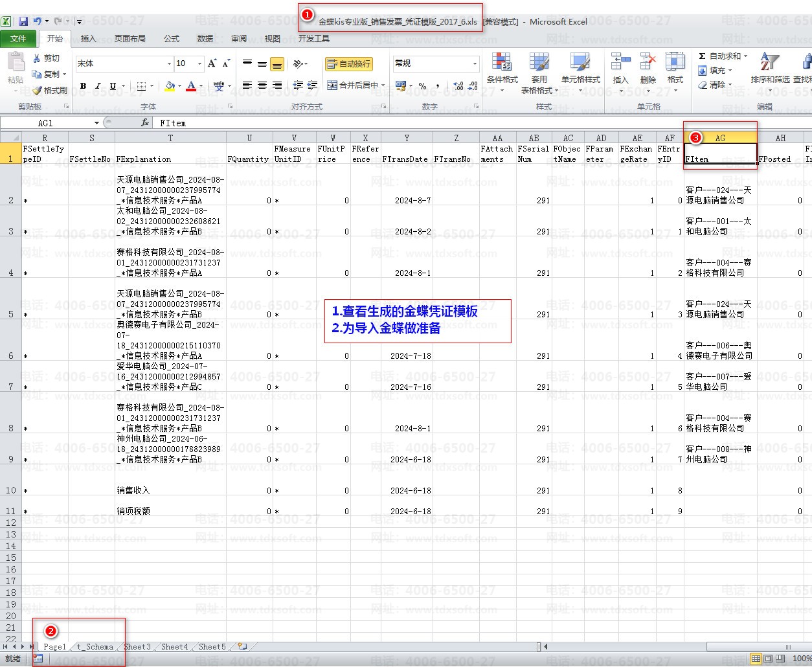Click Merge and Center (合并后居中)
812x667 pixels.
tap(355, 85)
